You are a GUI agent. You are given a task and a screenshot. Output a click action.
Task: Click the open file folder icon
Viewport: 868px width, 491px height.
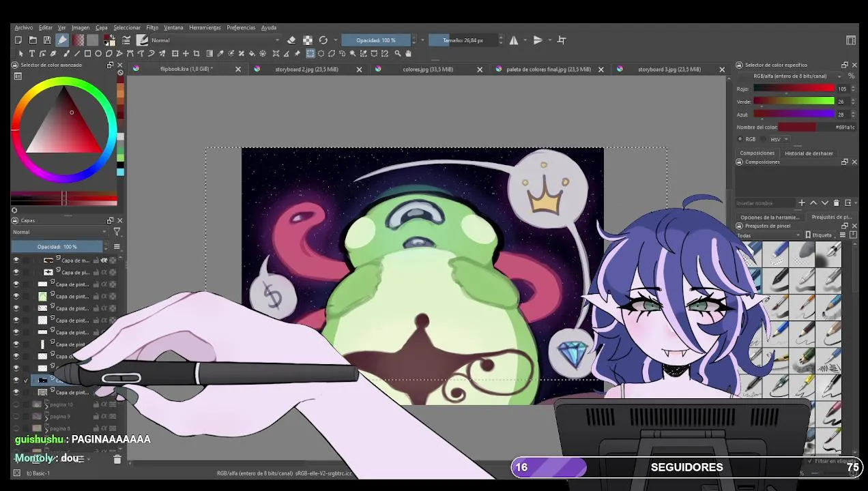33,40
